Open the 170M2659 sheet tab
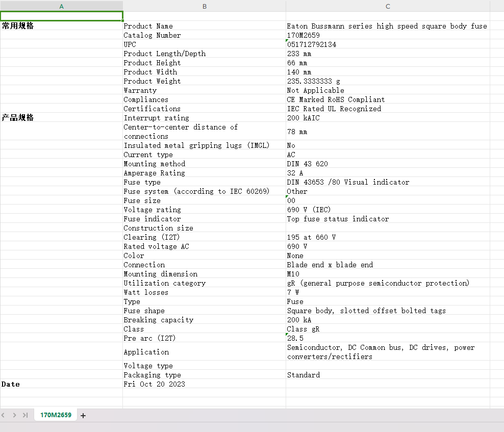 pyautogui.click(x=56, y=415)
